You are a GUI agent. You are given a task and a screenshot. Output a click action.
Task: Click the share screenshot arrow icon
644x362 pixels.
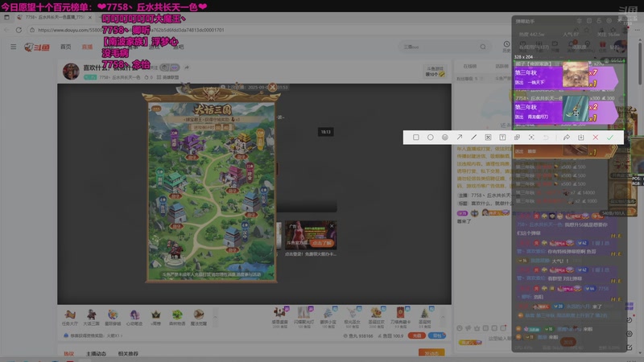[567, 138]
